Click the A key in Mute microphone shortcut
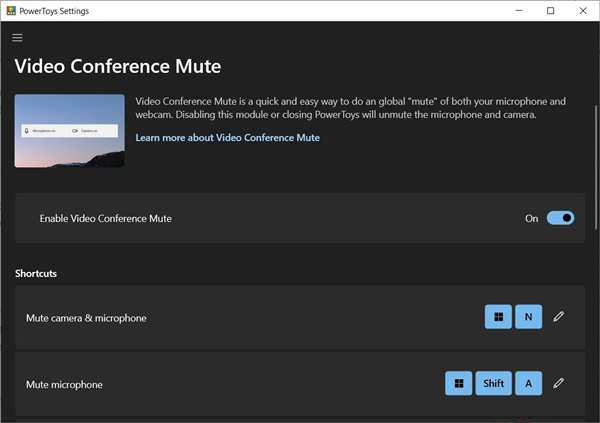Viewport: 600px width, 423px height. click(528, 383)
